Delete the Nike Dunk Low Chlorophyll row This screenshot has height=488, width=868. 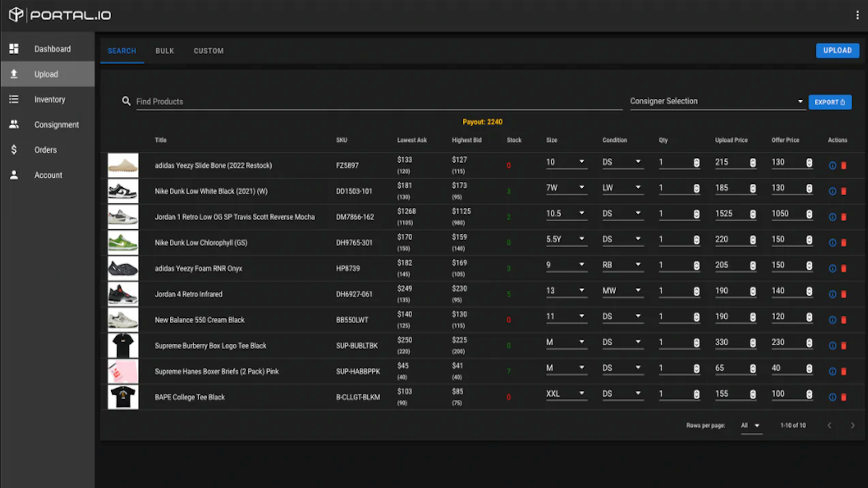(x=844, y=243)
